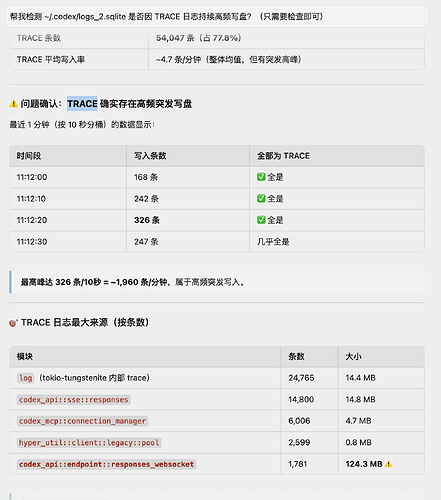
Task: Click codex_api::sse::responses code tag
Action: 74,400
